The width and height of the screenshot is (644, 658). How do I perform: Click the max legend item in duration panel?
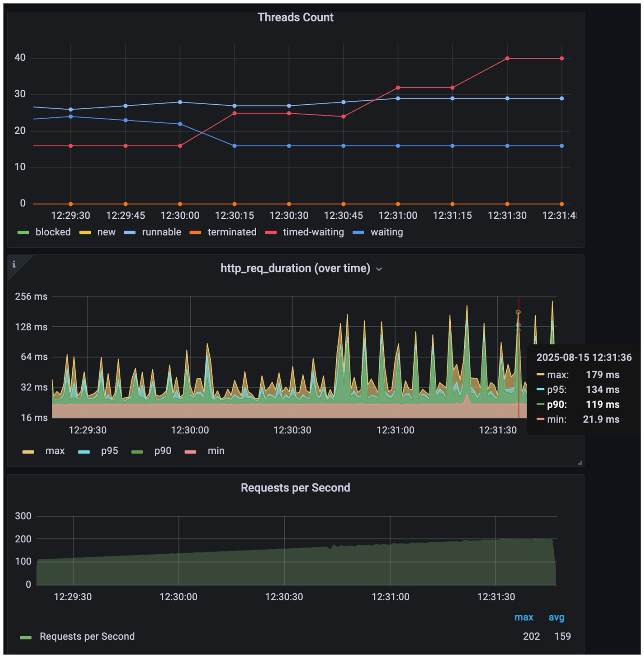[x=55, y=451]
